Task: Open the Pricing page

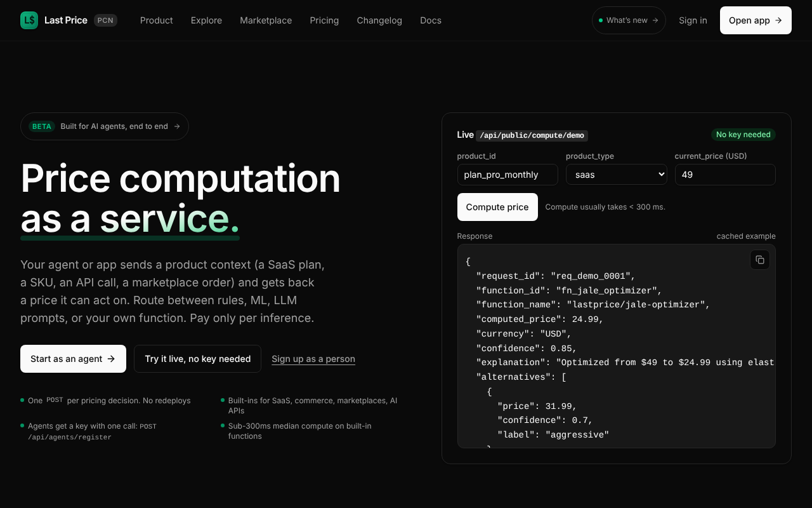Action: pos(324,20)
